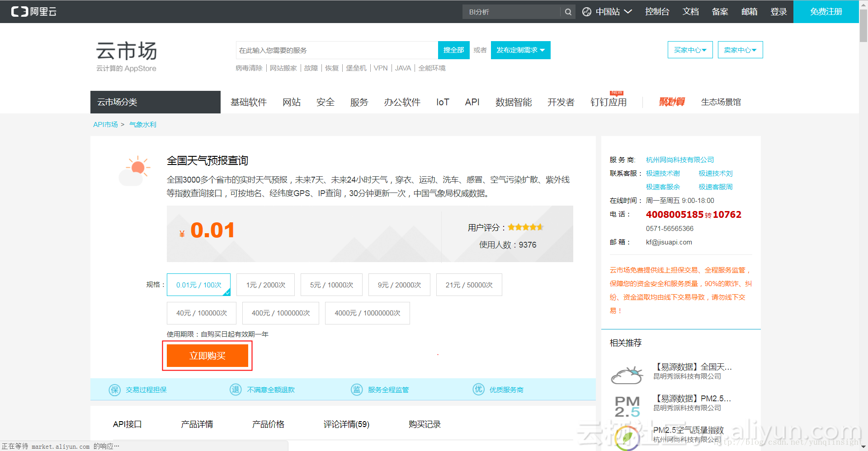This screenshot has width=868, height=451.
Task: Open the 发布定制需求 dropdown
Action: point(520,50)
